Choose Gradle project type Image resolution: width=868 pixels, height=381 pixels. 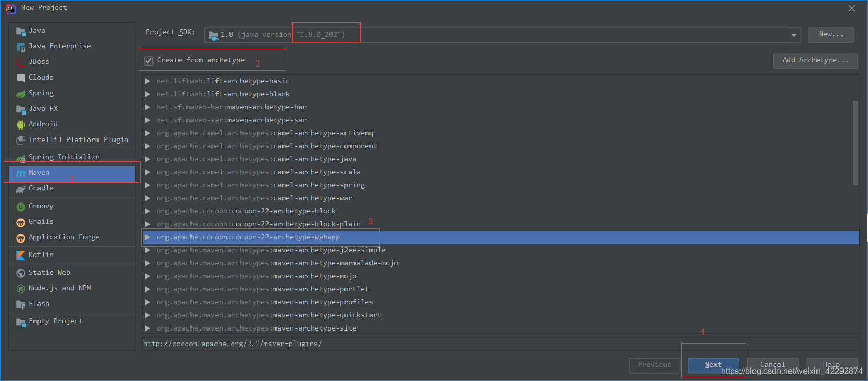[x=72, y=188]
